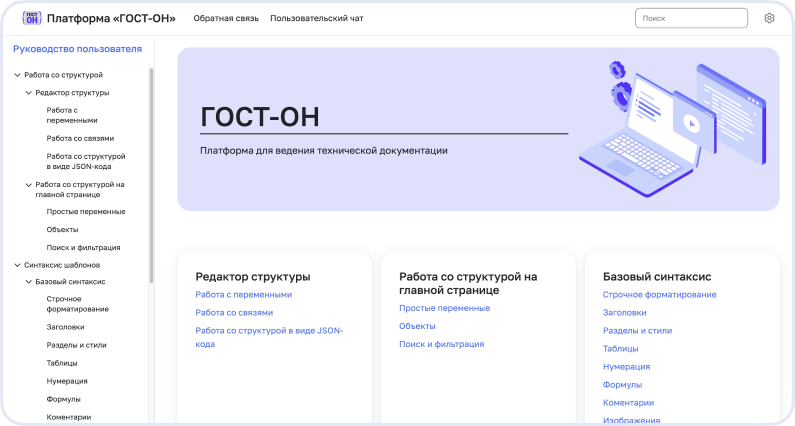The height and width of the screenshot is (426, 795).
Task: Collapse the Редактор структуры chevron in sidebar
Action: point(28,93)
